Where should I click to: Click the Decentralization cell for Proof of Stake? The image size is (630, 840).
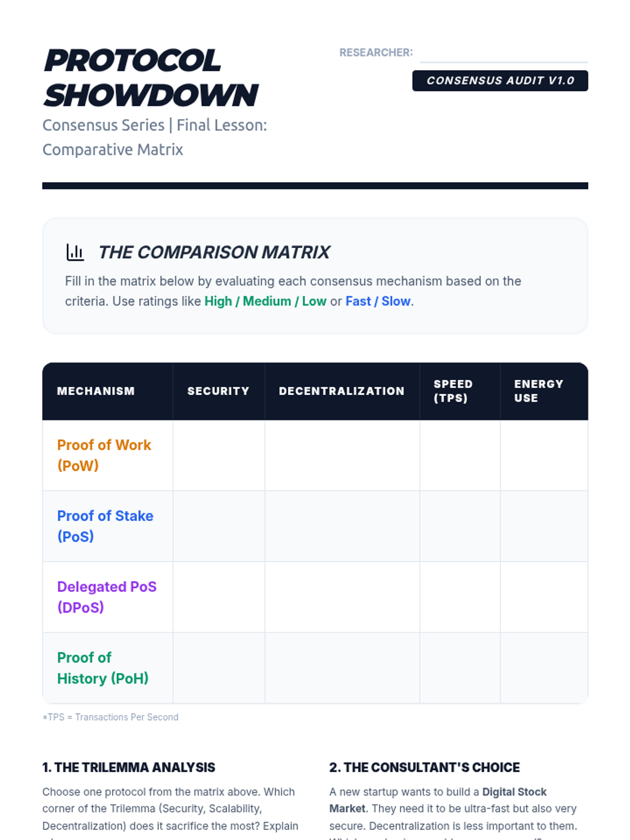tap(342, 526)
